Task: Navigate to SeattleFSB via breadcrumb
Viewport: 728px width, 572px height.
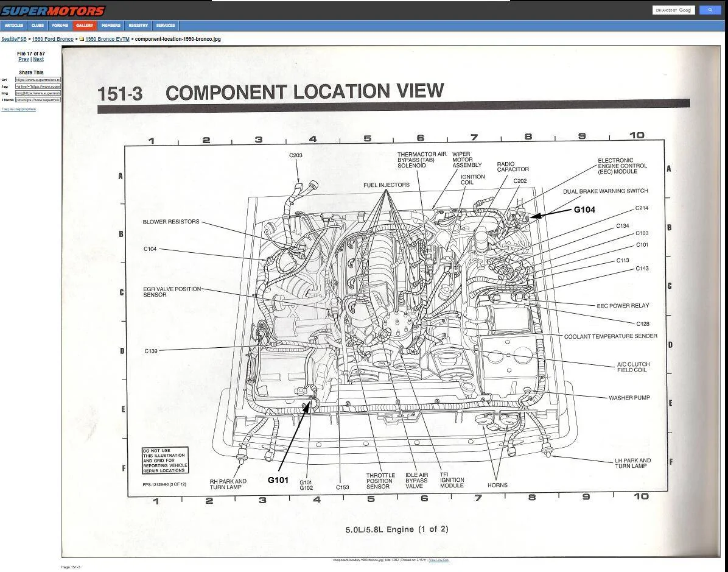Action: (x=13, y=38)
